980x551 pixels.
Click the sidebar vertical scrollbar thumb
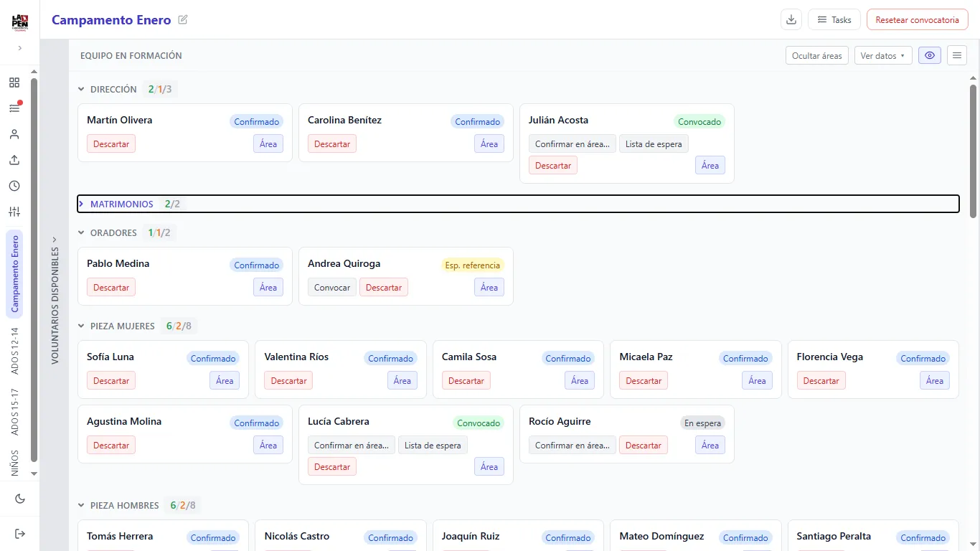click(x=34, y=270)
